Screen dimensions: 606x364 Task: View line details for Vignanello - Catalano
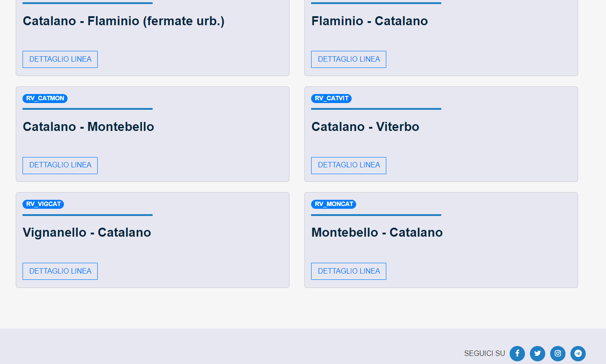tap(60, 271)
